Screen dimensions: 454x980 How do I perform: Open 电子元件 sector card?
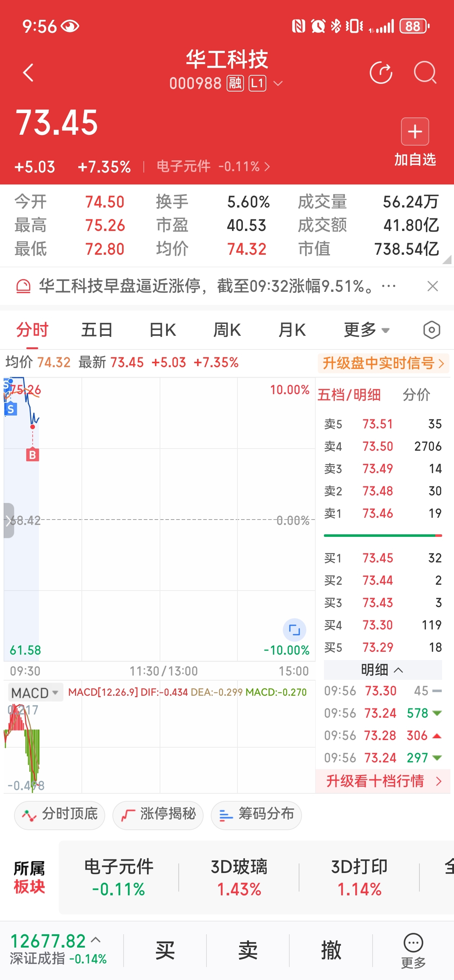coord(119,878)
